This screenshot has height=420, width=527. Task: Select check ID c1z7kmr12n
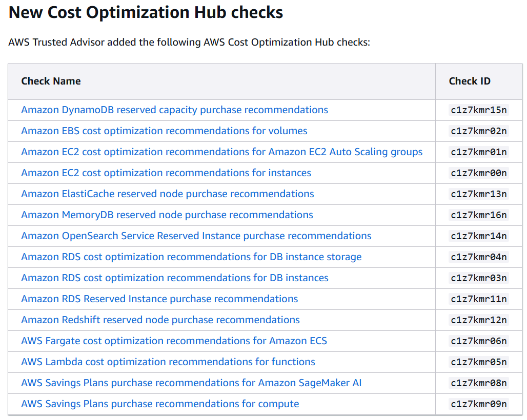[479, 320]
